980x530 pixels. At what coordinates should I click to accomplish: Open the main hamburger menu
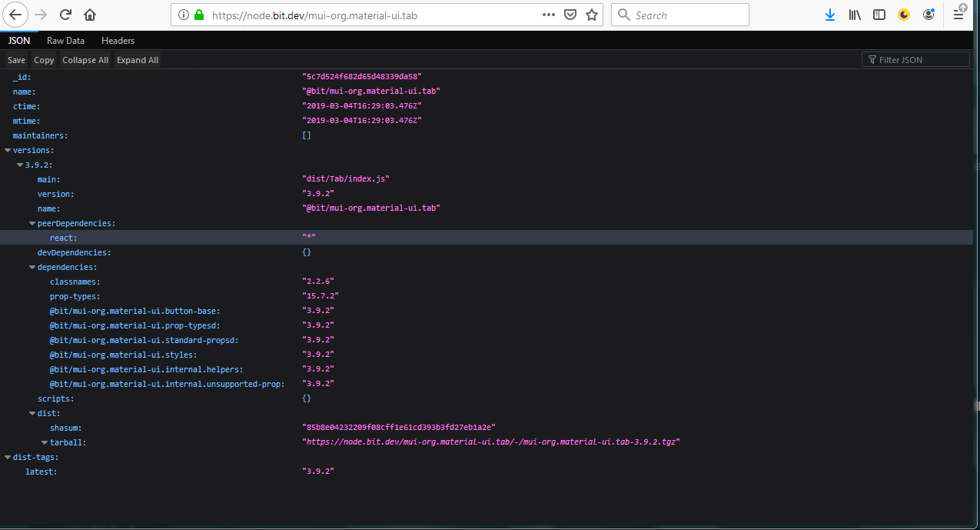(958, 15)
